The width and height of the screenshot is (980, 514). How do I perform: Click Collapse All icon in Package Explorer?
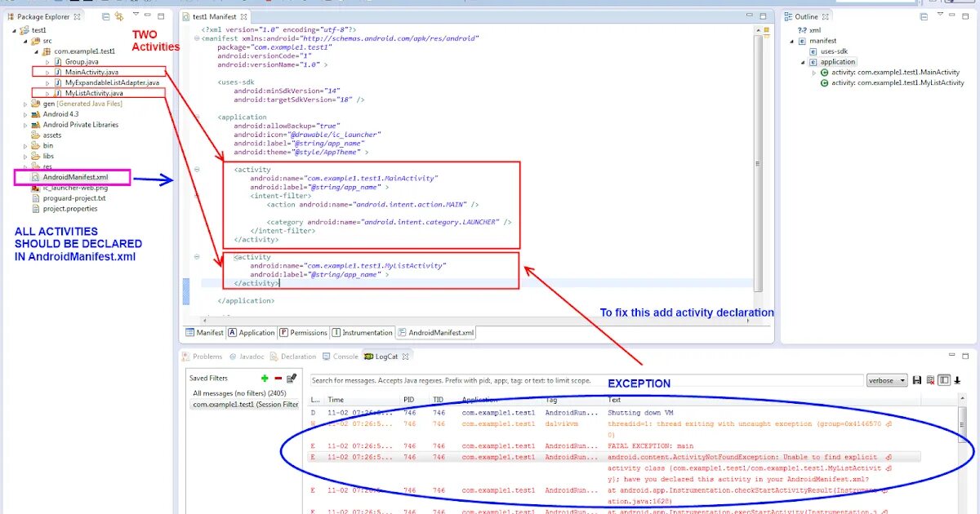click(106, 16)
